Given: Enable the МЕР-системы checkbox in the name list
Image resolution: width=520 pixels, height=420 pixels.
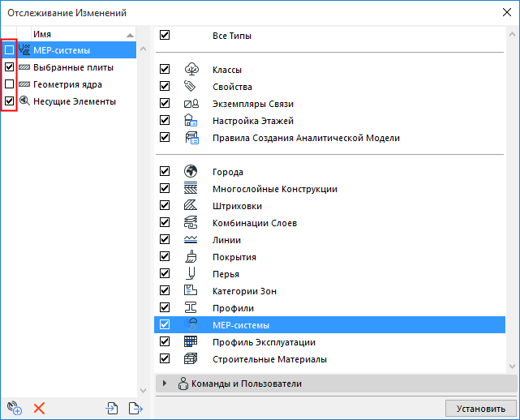Looking at the screenshot, I should (9, 50).
